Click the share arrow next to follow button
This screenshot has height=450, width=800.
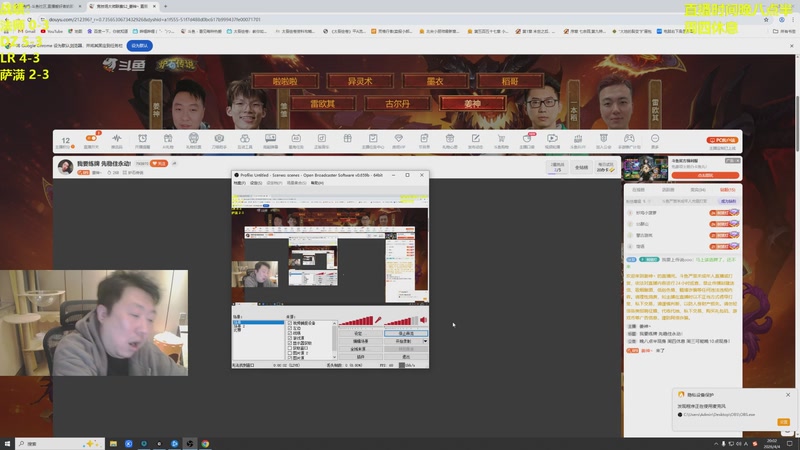click(174, 163)
